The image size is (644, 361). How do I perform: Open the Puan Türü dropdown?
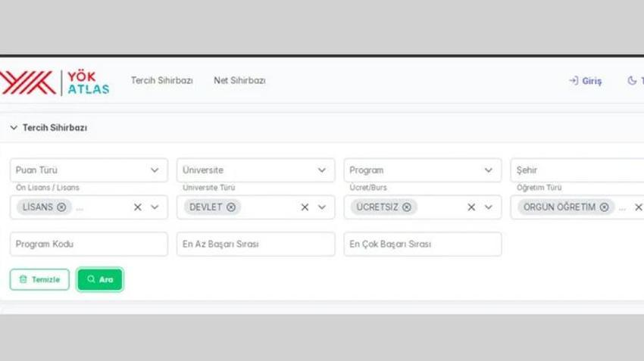point(89,170)
